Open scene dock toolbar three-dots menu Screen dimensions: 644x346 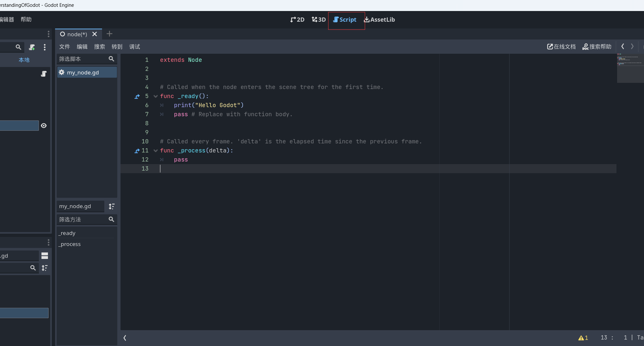coord(45,47)
